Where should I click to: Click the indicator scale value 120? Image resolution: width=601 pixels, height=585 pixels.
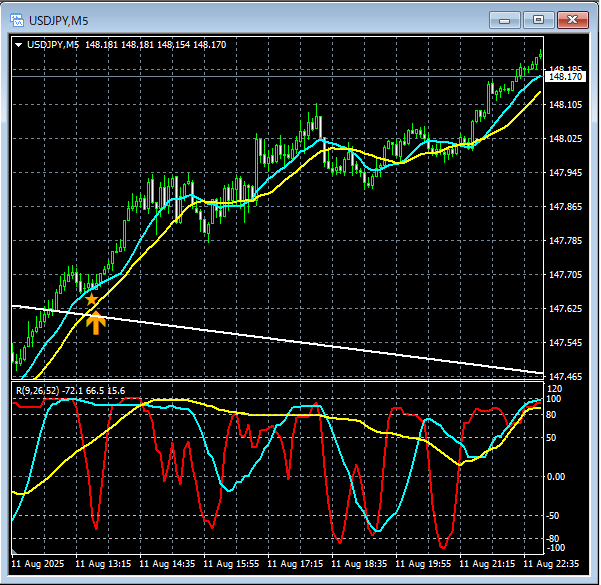(554, 389)
